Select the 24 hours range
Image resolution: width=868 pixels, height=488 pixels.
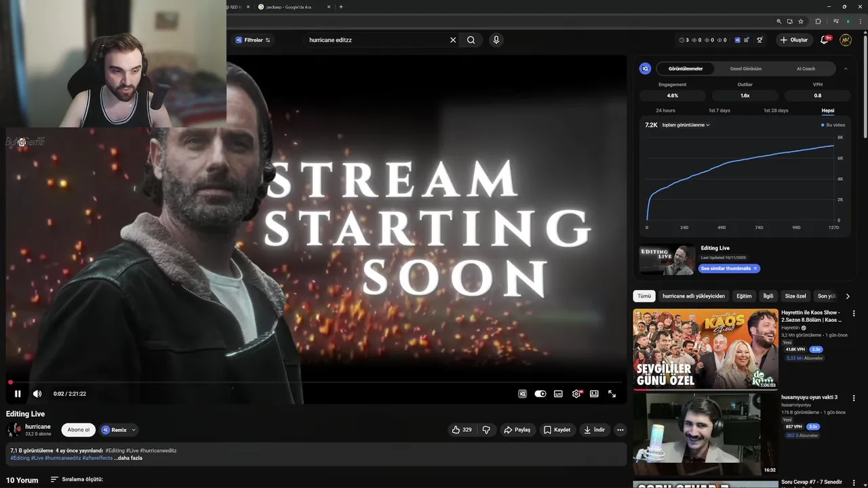pos(665,110)
